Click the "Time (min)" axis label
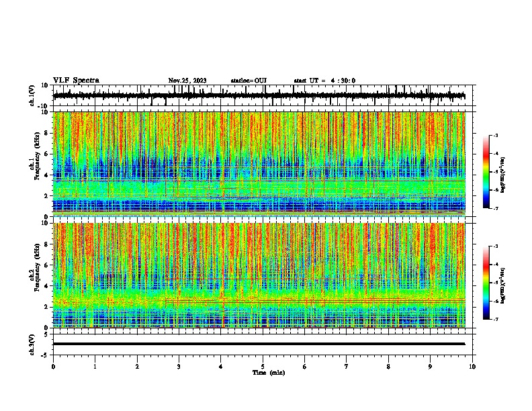Screen dimensions: 532x411 269,373
